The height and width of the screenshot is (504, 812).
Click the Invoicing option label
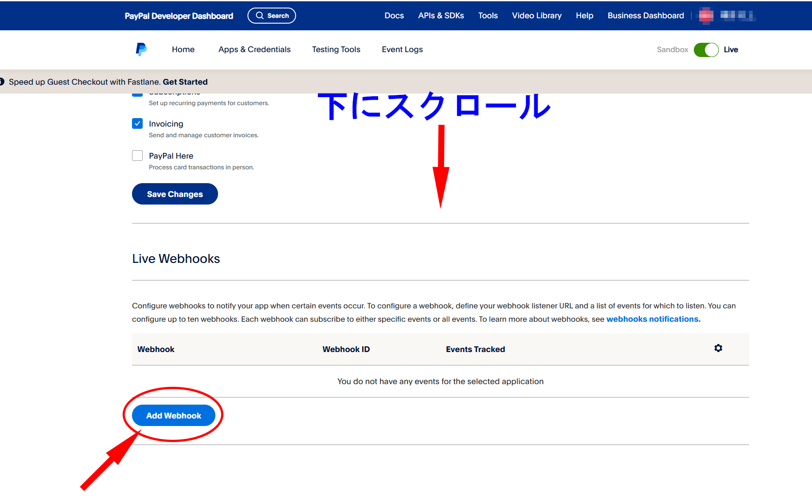[x=166, y=123]
